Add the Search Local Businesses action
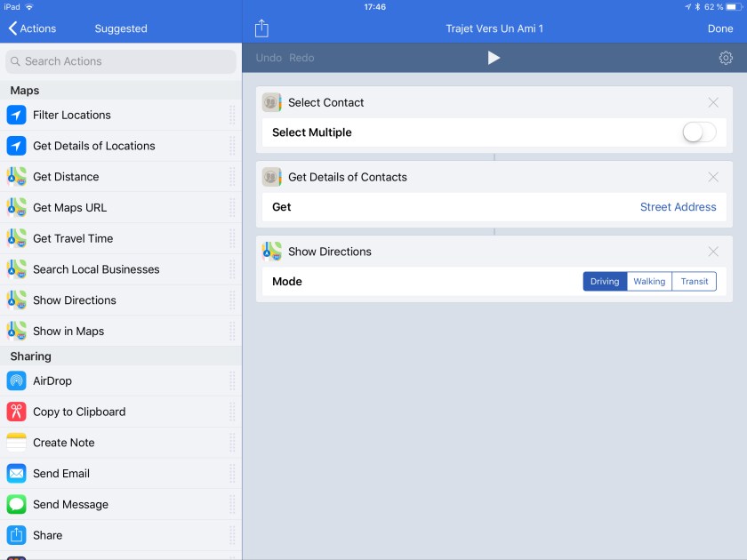The image size is (747, 560). (x=96, y=269)
